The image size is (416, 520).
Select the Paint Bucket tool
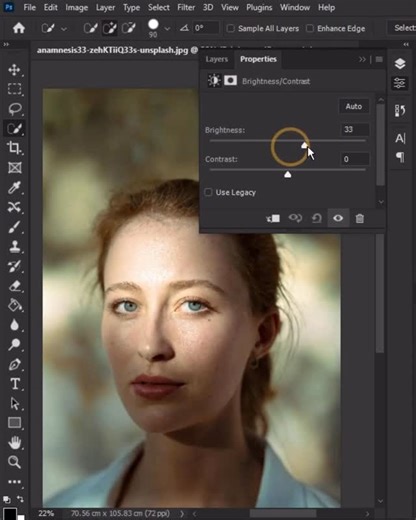tap(14, 305)
